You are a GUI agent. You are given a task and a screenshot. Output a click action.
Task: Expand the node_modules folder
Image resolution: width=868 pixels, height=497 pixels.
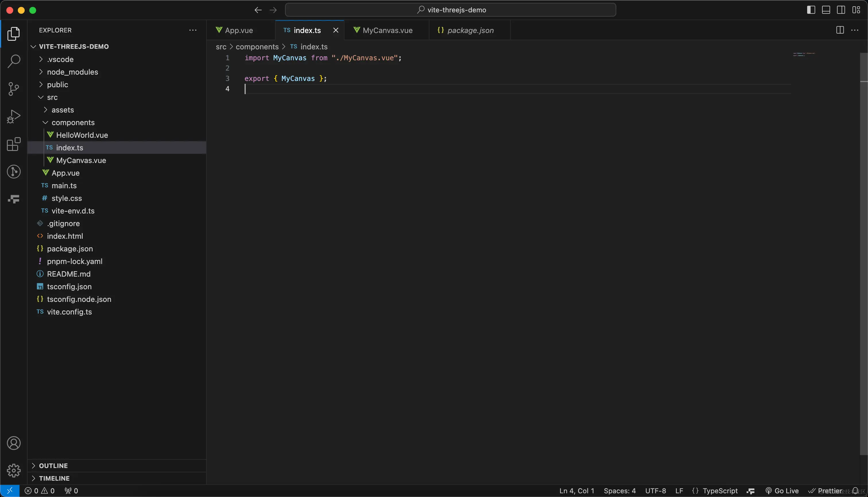[72, 72]
